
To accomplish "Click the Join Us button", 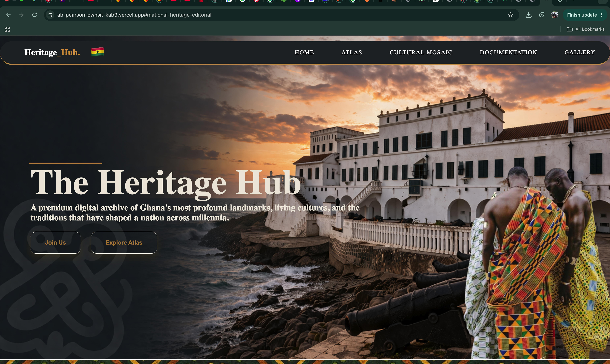I will point(55,242).
